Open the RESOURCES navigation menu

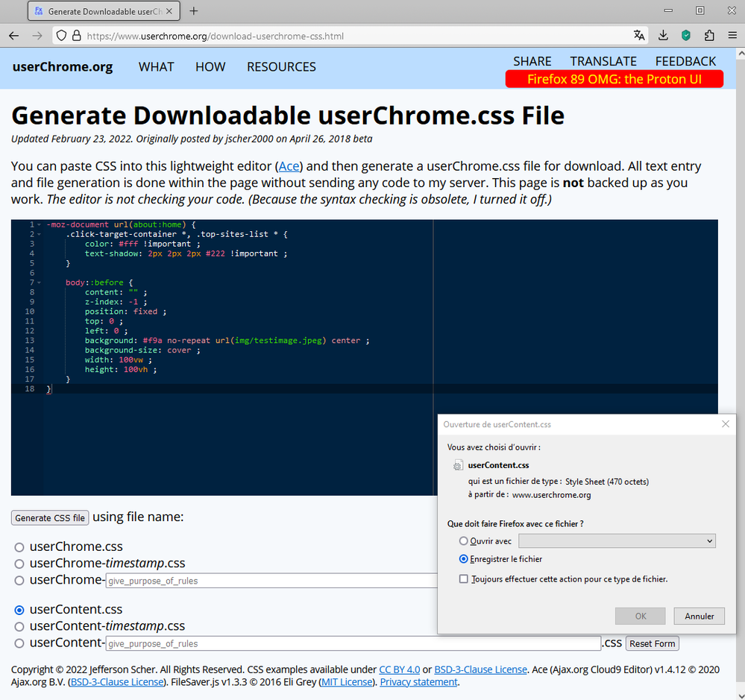pos(281,67)
